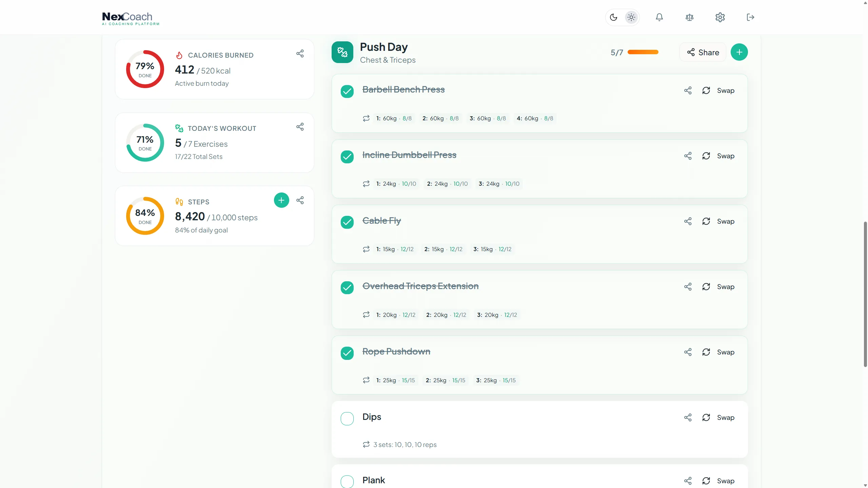Uncheck Barbell Bench Press

pyautogui.click(x=347, y=91)
